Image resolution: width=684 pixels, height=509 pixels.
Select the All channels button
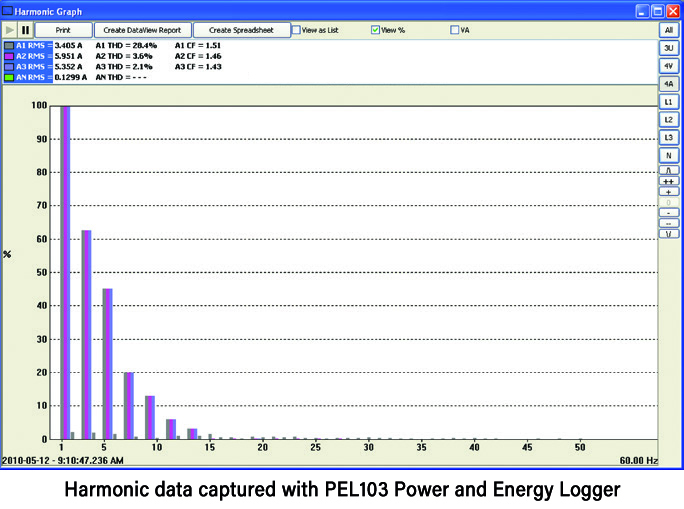coord(669,30)
